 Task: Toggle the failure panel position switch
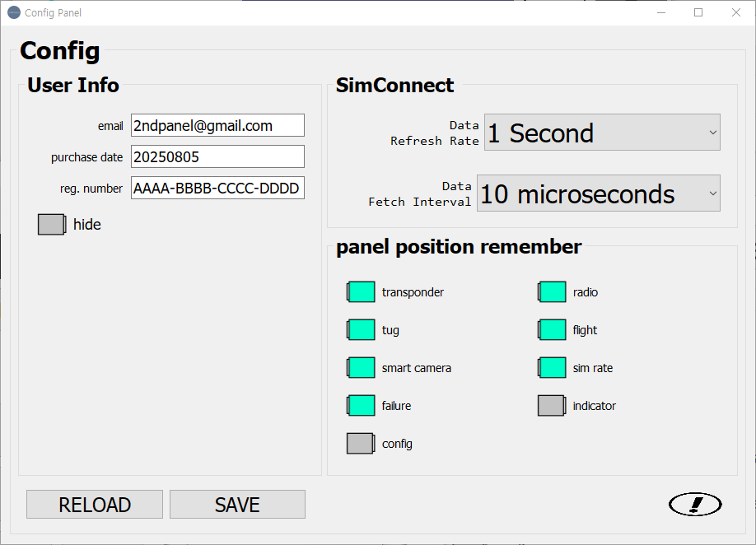click(x=361, y=406)
